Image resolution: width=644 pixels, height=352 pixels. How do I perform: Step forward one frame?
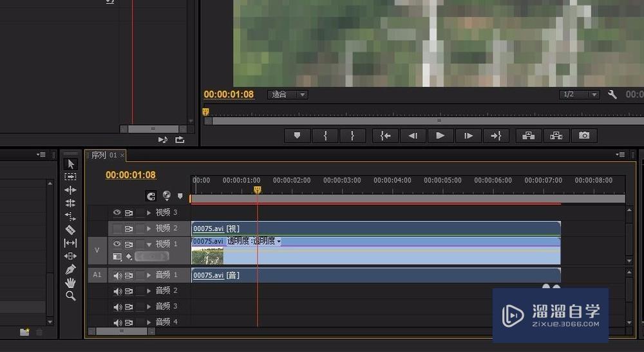pyautogui.click(x=468, y=135)
